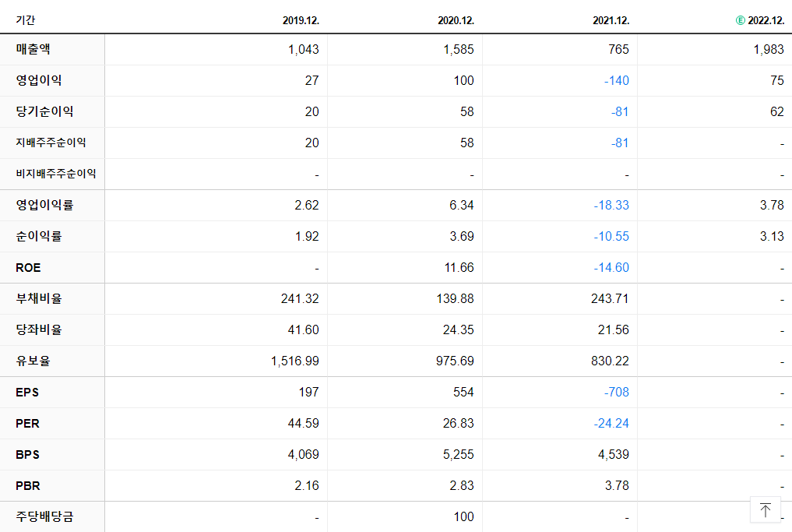Click the PBR row label
Screen dimensions: 792x532
pos(28,486)
